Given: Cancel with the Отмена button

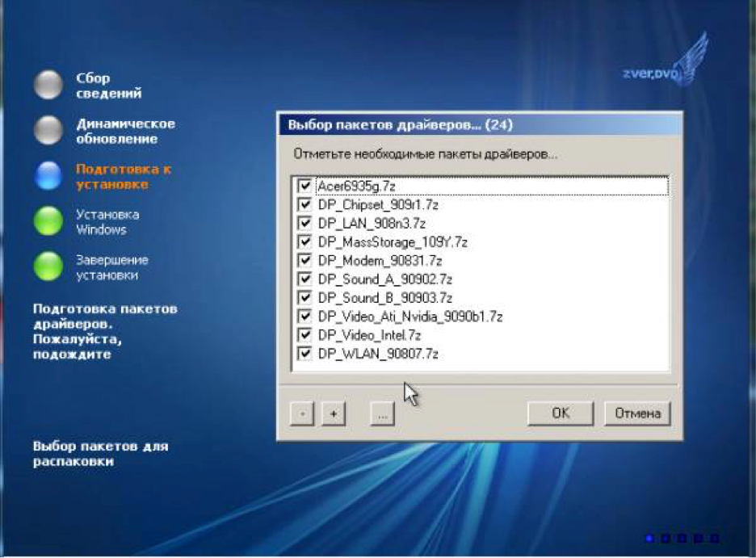Looking at the screenshot, I should click(637, 413).
